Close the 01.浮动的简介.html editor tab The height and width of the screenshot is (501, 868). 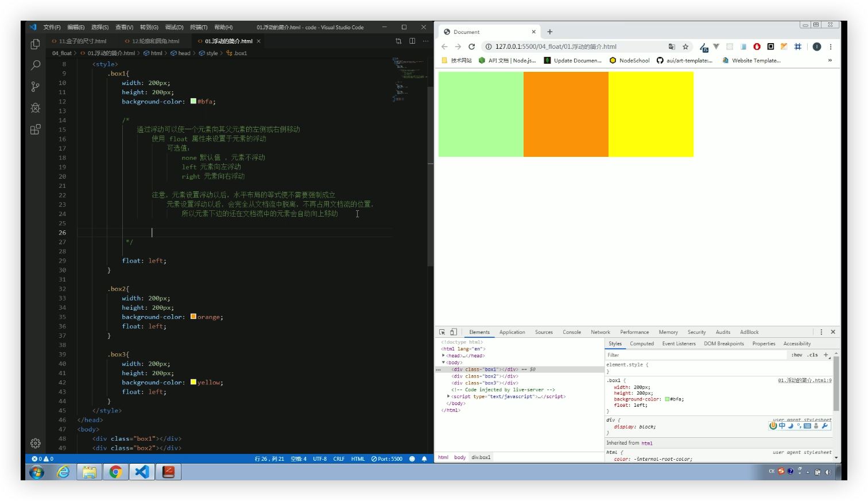coord(259,41)
